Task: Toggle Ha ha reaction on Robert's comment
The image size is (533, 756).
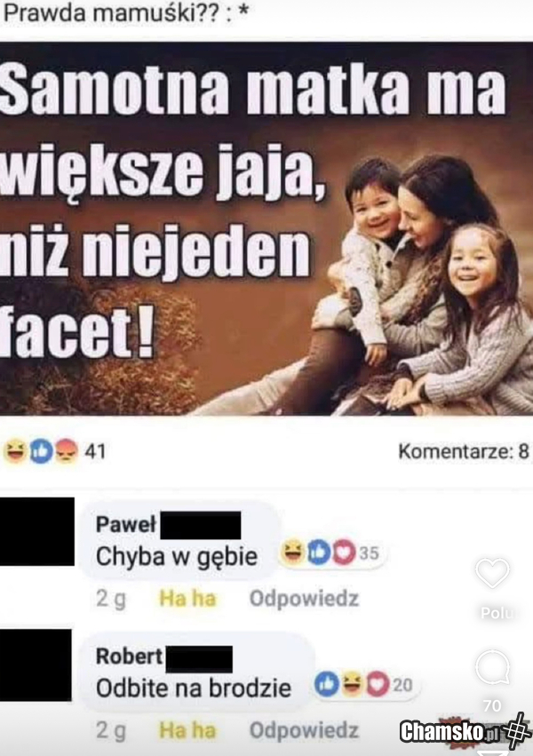Action: 187,730
